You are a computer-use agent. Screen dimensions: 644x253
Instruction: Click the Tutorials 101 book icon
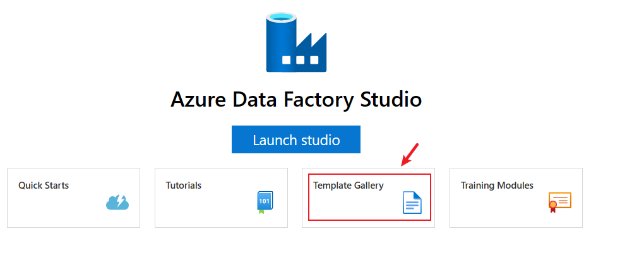pos(265,203)
